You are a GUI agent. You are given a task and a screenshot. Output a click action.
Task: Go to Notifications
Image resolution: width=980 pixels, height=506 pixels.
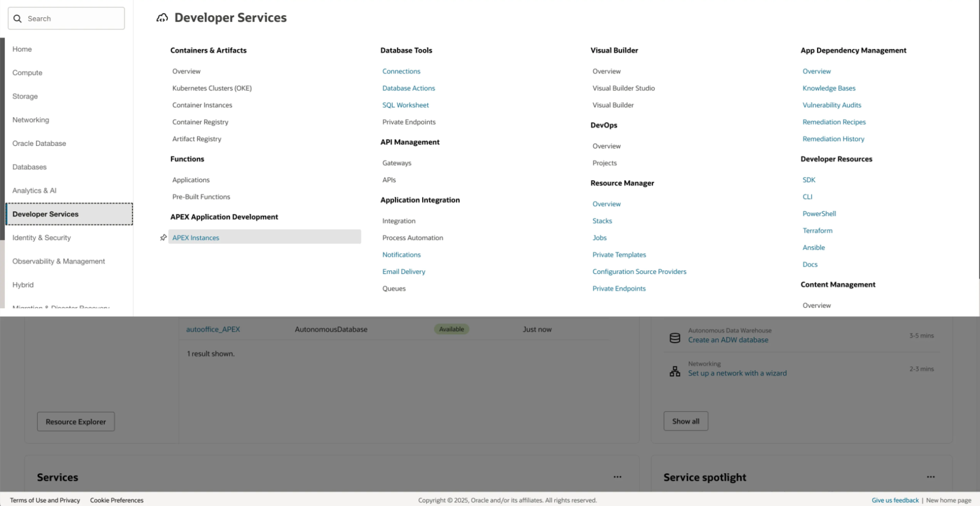tap(401, 255)
